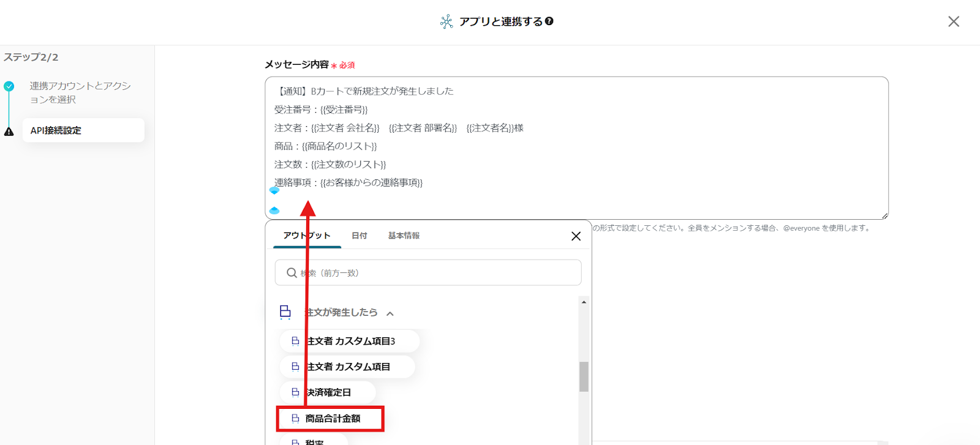Click the 検索（前方一致）search field
Viewport: 980px width, 445px height.
coord(428,272)
